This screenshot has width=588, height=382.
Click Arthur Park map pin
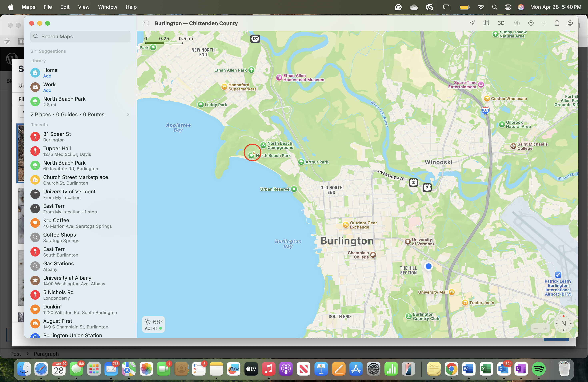pyautogui.click(x=301, y=162)
